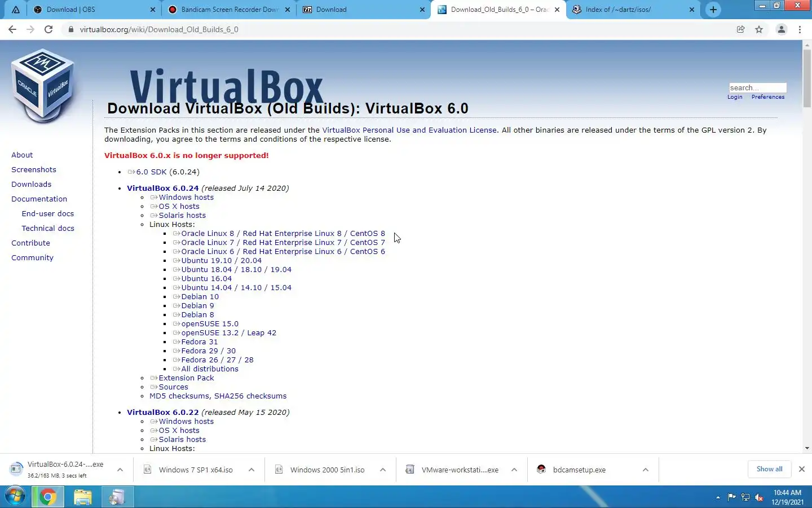Open the About sidebar link
This screenshot has width=812, height=508.
pyautogui.click(x=22, y=155)
